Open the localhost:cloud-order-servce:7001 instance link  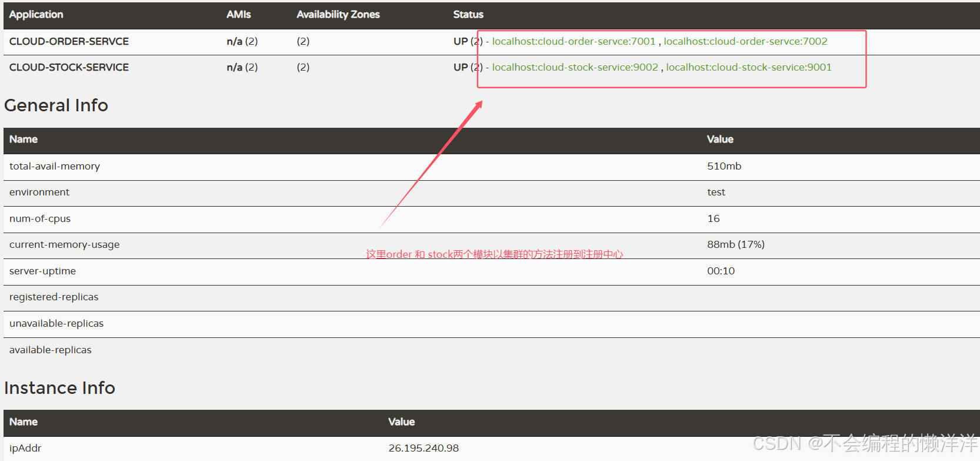(x=574, y=41)
